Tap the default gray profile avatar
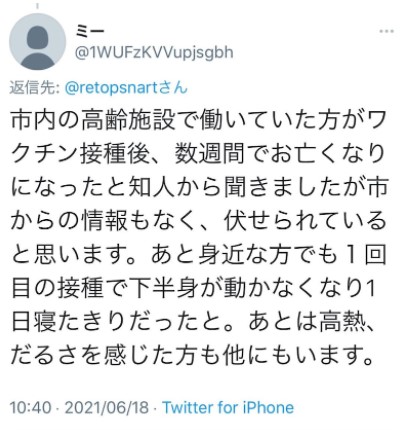The height and width of the screenshot is (430, 405). 37,41
